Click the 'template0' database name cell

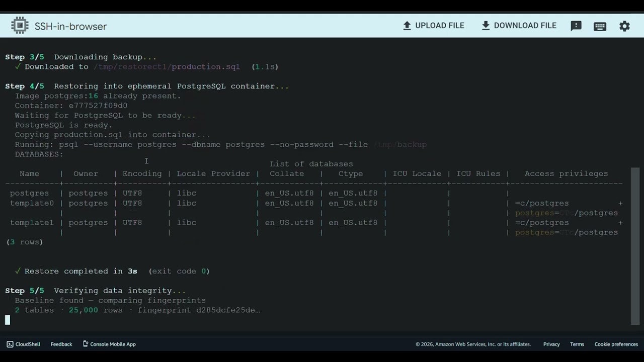click(32, 203)
